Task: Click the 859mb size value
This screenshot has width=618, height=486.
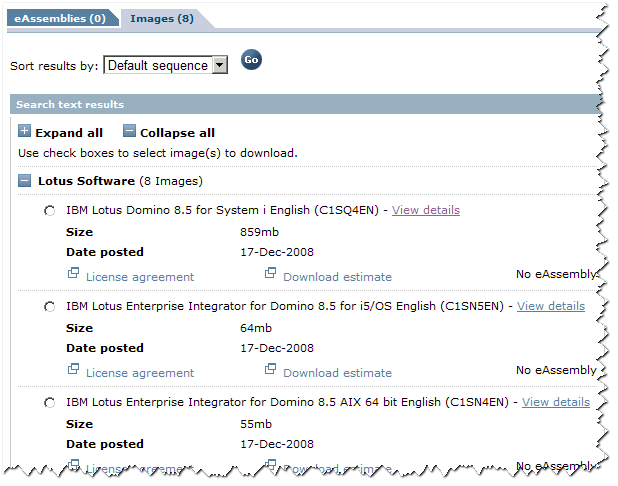Action: tap(259, 232)
